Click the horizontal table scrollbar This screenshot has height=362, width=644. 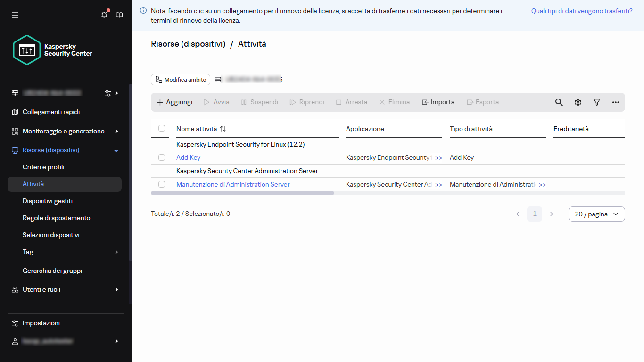tap(242, 193)
